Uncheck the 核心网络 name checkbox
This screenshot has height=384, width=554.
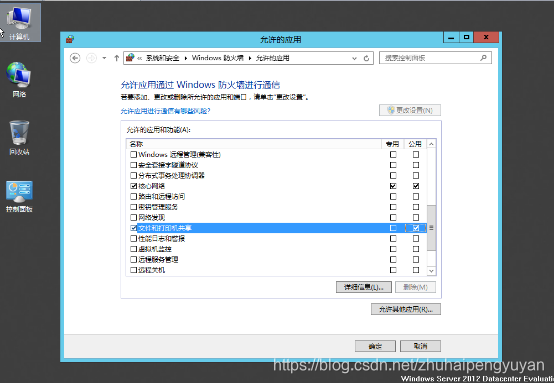pos(134,186)
